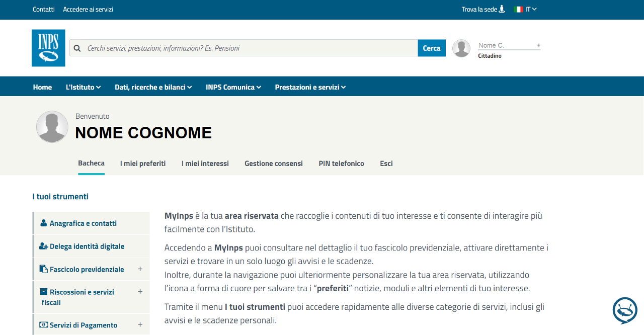Switch to Gestione consensi tab
The height and width of the screenshot is (335, 644).
click(x=274, y=163)
